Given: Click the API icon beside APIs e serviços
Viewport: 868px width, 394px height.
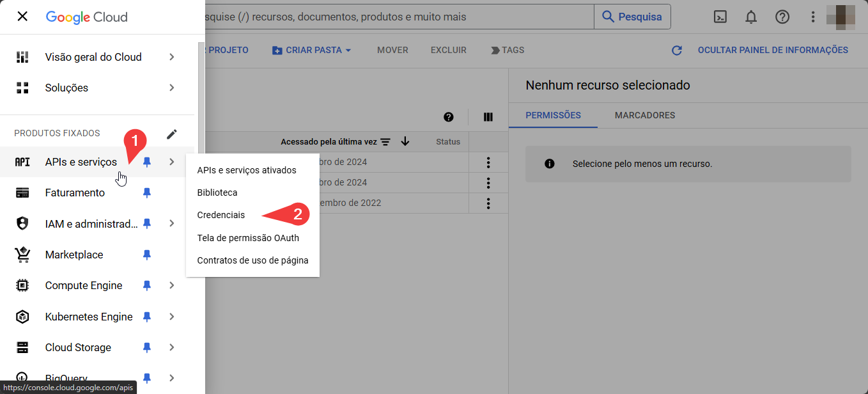Looking at the screenshot, I should tap(22, 162).
